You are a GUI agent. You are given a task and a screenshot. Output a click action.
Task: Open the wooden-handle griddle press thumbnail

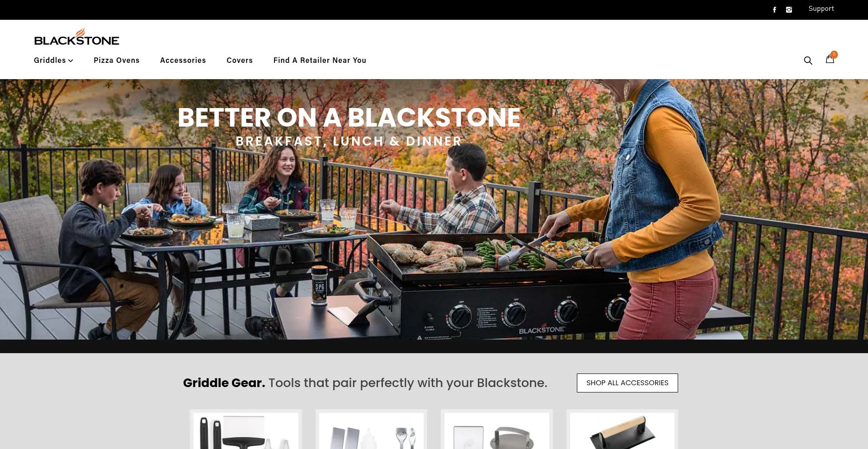(622, 430)
